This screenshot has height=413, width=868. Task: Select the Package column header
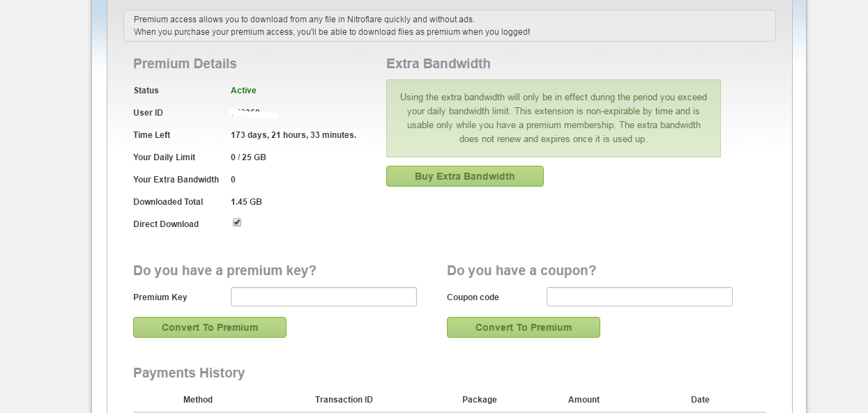pyautogui.click(x=480, y=400)
